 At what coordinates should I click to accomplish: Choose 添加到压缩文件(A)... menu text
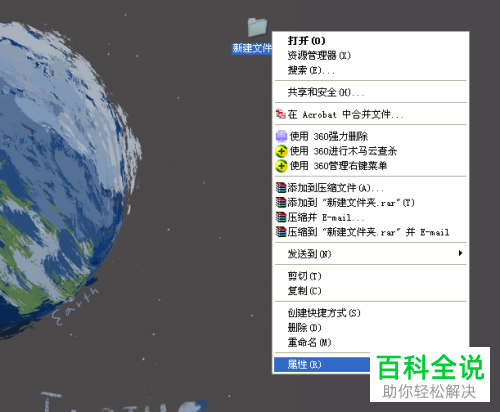point(336,188)
